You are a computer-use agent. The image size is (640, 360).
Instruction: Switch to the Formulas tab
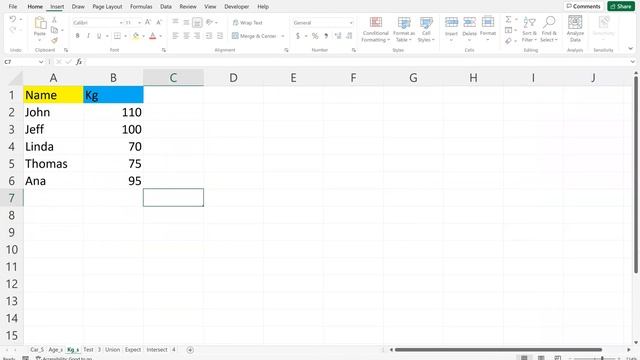point(141,7)
